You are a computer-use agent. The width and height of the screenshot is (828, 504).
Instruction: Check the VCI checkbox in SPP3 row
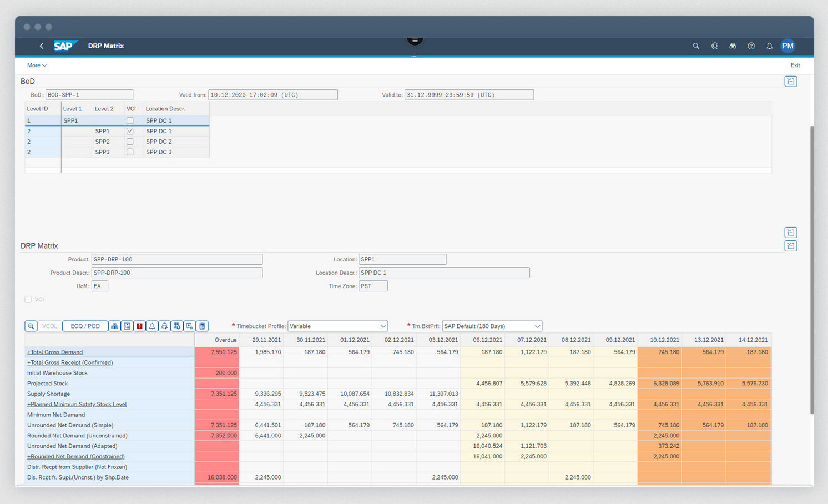[x=130, y=152]
